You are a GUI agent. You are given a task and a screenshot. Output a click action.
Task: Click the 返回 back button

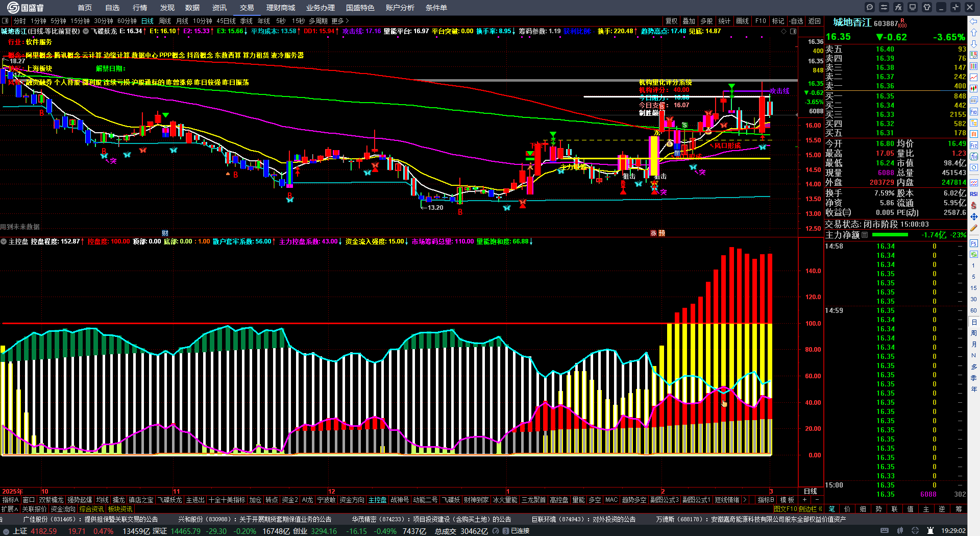[x=814, y=21]
